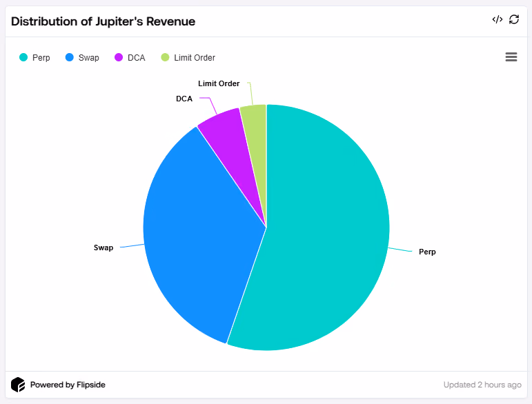Open the Powered by Flipside link
Viewport: 532px width, 404px height.
[x=68, y=385]
